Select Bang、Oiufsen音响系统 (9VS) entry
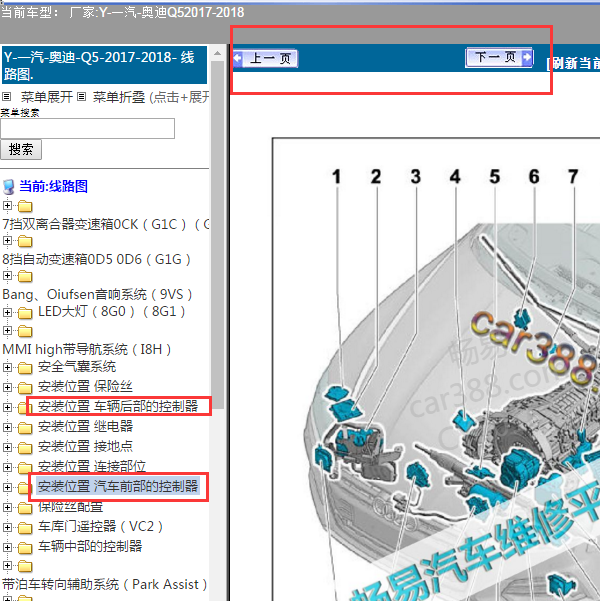This screenshot has width=600, height=601. click(x=97, y=294)
